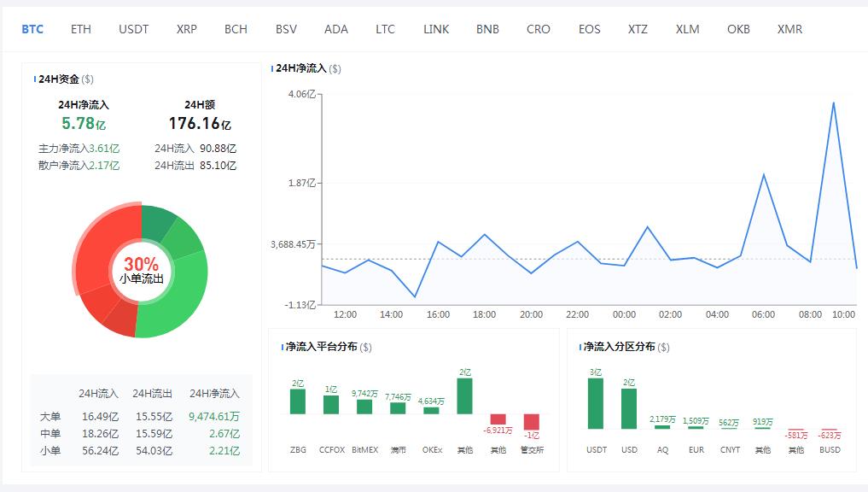Click the blue marker icon beside 净流入分区分布 title

click(x=580, y=348)
